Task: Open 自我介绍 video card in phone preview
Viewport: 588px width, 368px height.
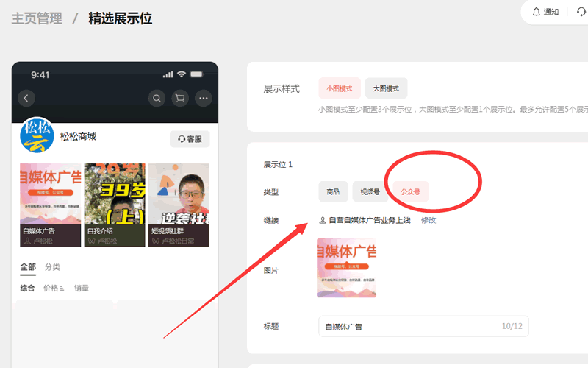Action: point(115,205)
